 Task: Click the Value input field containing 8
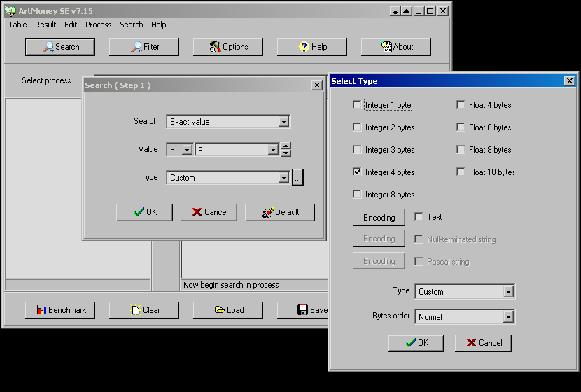coord(232,150)
